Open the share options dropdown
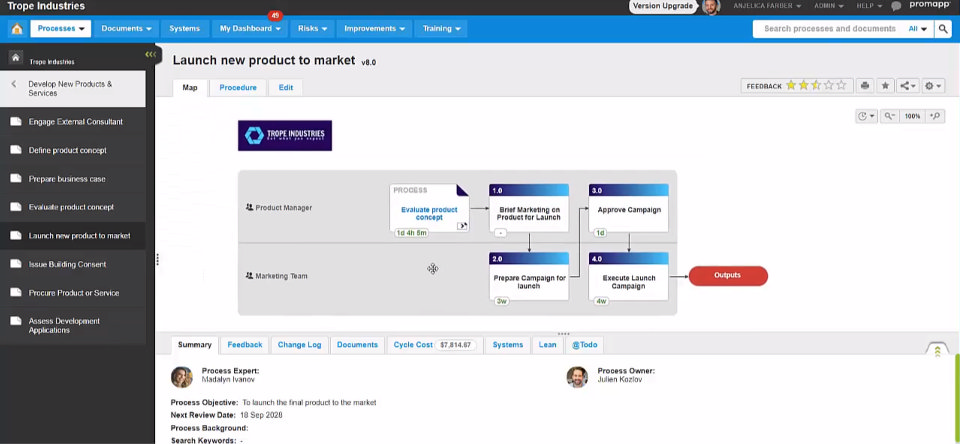 pyautogui.click(x=907, y=86)
